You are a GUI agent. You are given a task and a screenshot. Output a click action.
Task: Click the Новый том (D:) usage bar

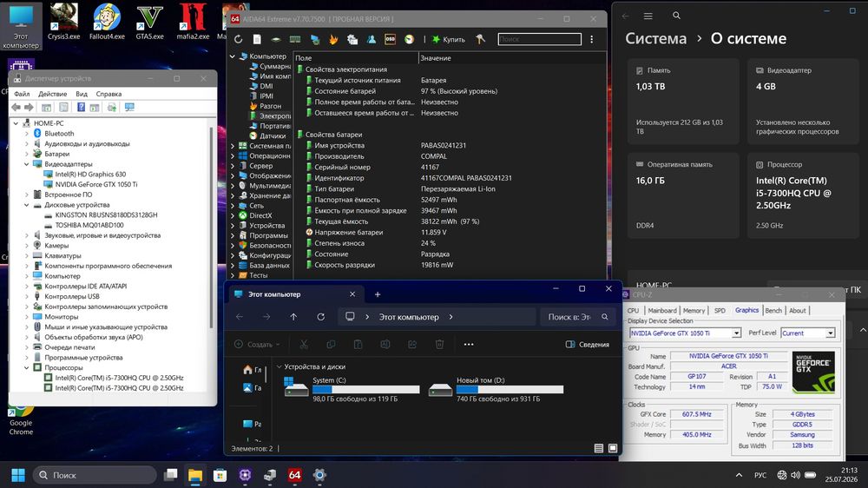[x=510, y=389]
